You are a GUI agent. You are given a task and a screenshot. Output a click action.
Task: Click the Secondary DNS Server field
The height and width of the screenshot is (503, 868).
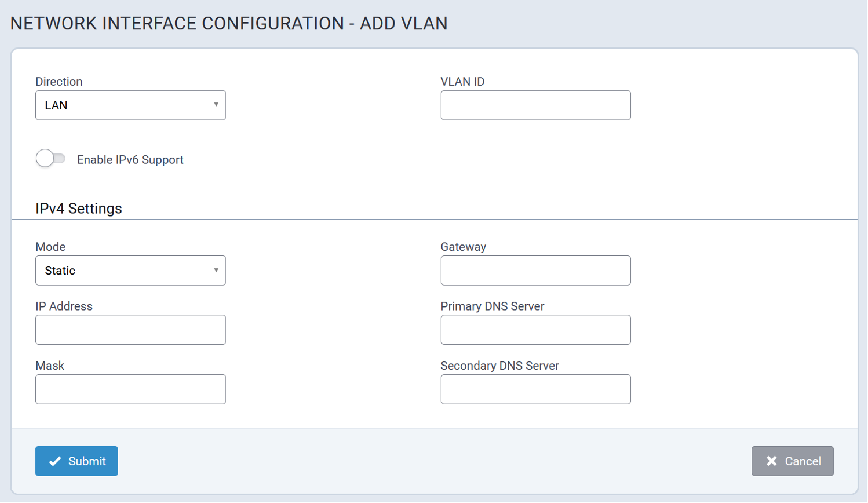click(x=535, y=389)
